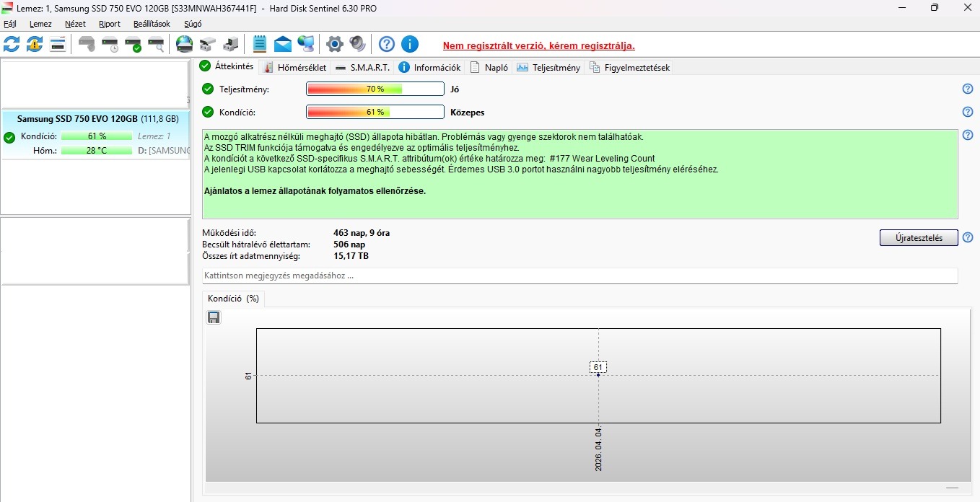This screenshot has height=502, width=980.
Task: Click the help icon beside Teljesítmény bar
Action: [x=968, y=89]
